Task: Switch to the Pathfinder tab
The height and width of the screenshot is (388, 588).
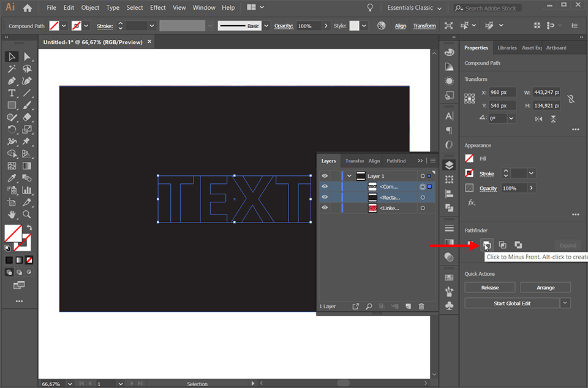Action: point(396,161)
